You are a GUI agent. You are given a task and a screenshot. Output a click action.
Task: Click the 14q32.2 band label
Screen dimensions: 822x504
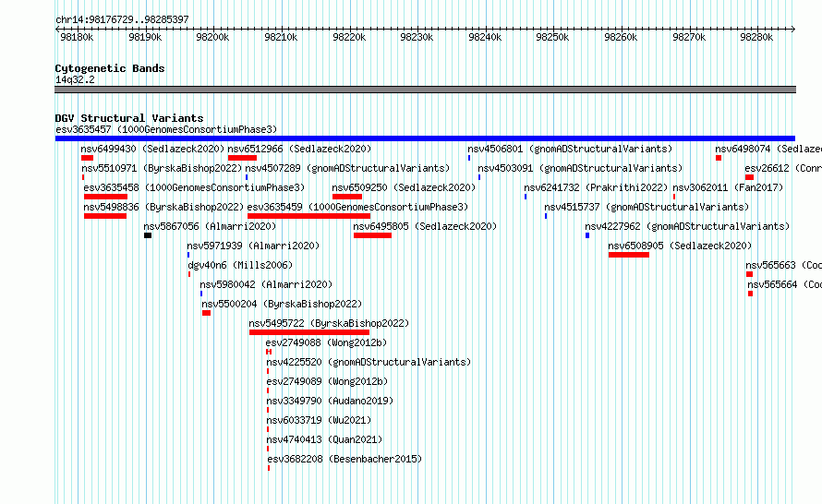point(75,79)
